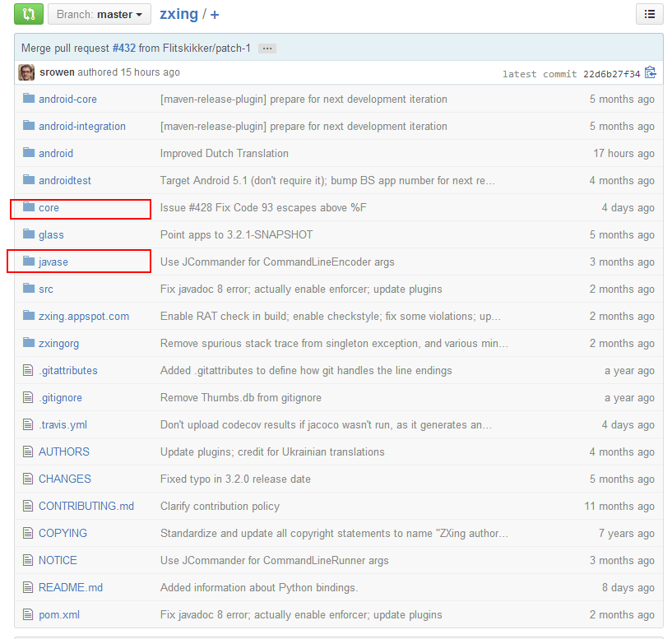Open the androidtest folder
Viewport: 672px width, 639px height.
[x=65, y=180]
